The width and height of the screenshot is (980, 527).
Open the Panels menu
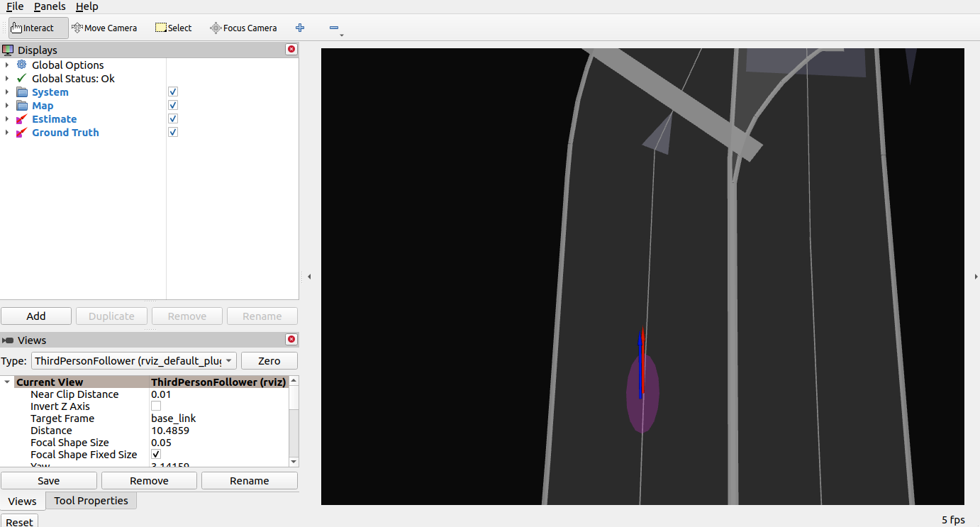49,6
